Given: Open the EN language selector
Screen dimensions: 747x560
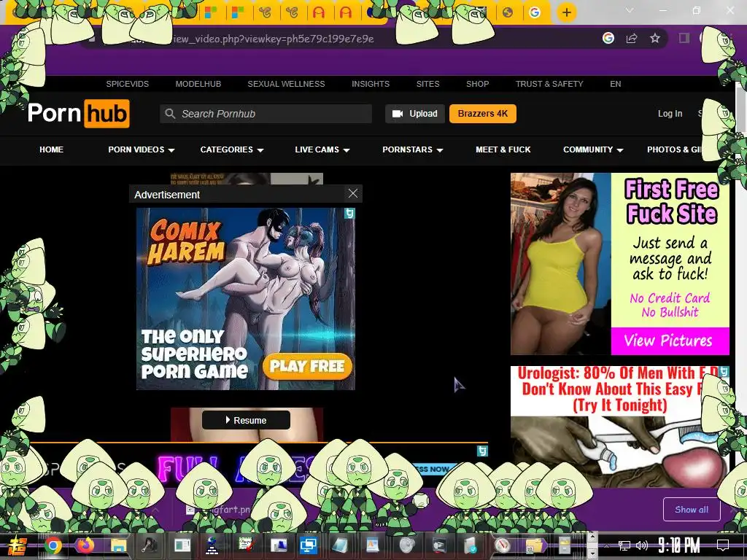Looking at the screenshot, I should (x=616, y=84).
